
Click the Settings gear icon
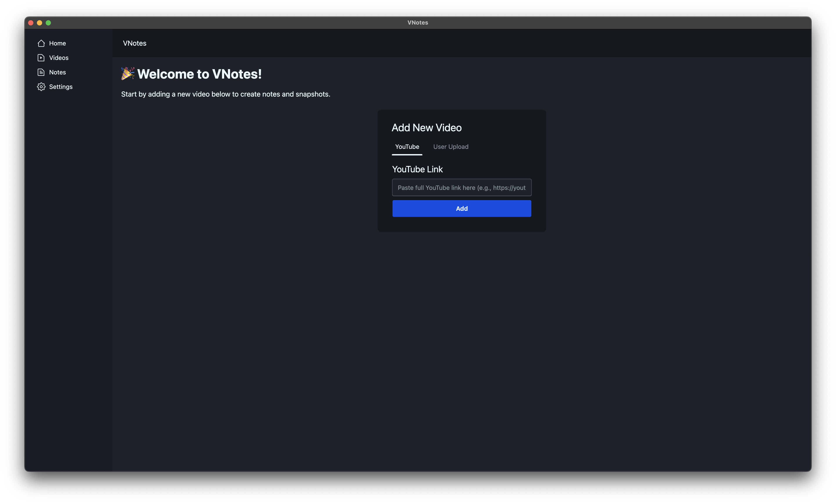pos(41,87)
